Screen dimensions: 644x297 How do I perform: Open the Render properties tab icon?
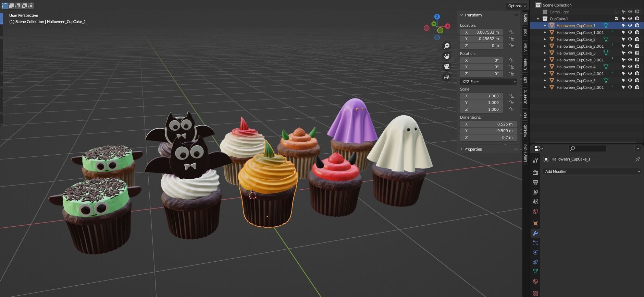[x=535, y=173]
